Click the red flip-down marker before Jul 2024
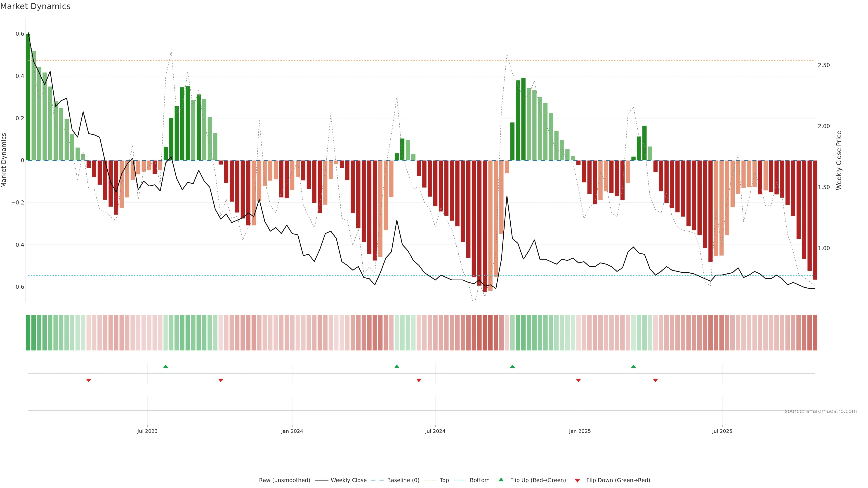 (419, 380)
